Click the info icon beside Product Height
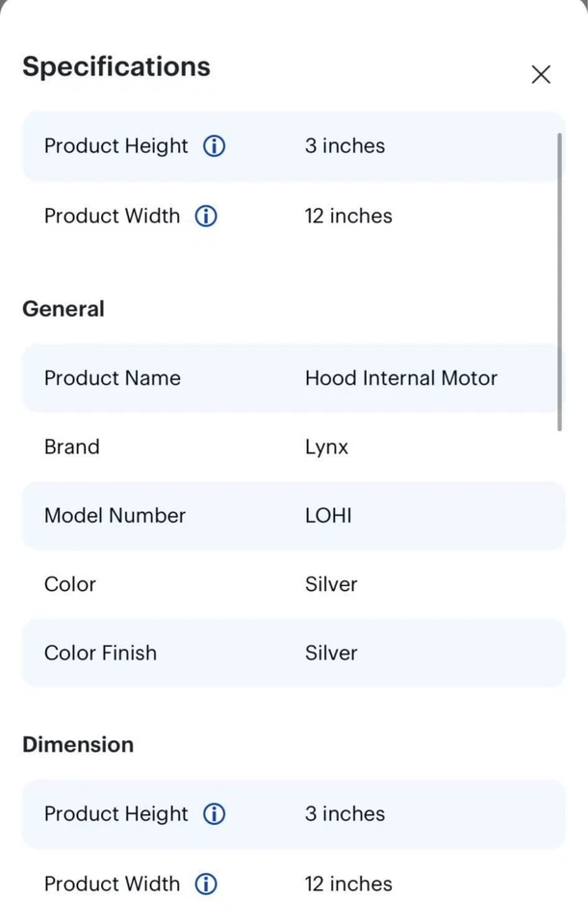 [x=214, y=145]
